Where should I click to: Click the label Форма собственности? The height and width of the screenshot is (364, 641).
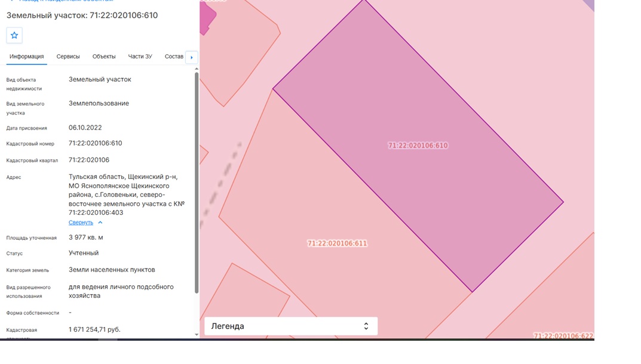33,313
